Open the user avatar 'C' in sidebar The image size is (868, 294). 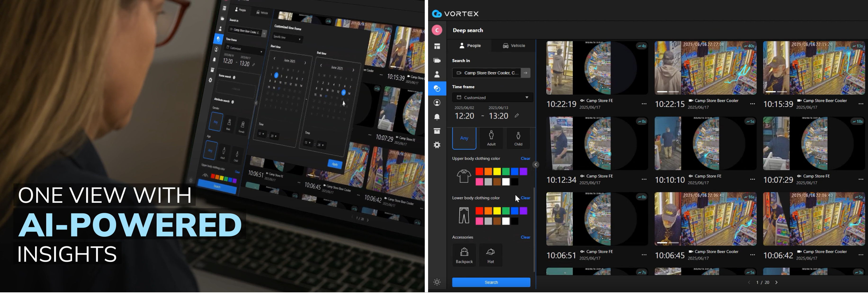437,30
